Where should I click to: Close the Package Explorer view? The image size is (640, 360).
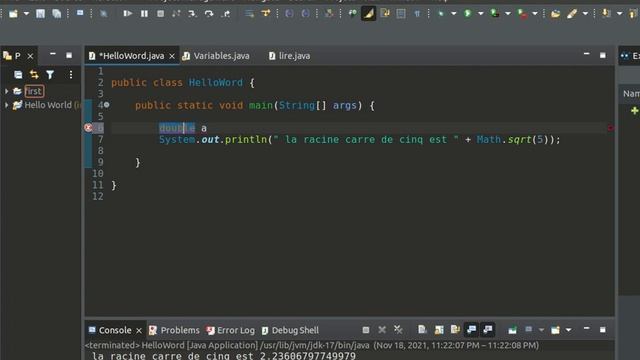coord(30,56)
